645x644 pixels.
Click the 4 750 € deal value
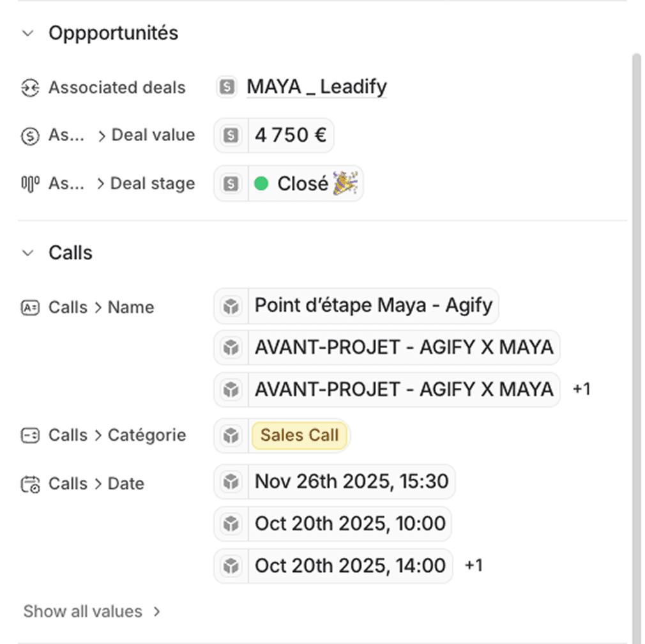[291, 135]
